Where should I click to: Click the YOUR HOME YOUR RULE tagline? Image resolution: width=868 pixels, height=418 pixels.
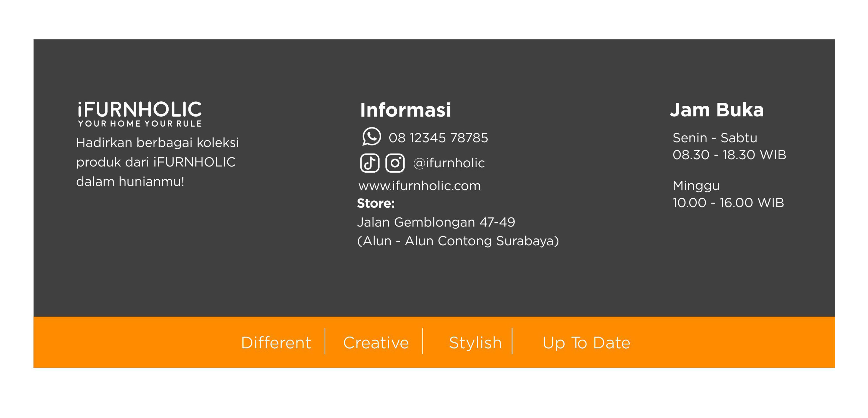click(139, 124)
